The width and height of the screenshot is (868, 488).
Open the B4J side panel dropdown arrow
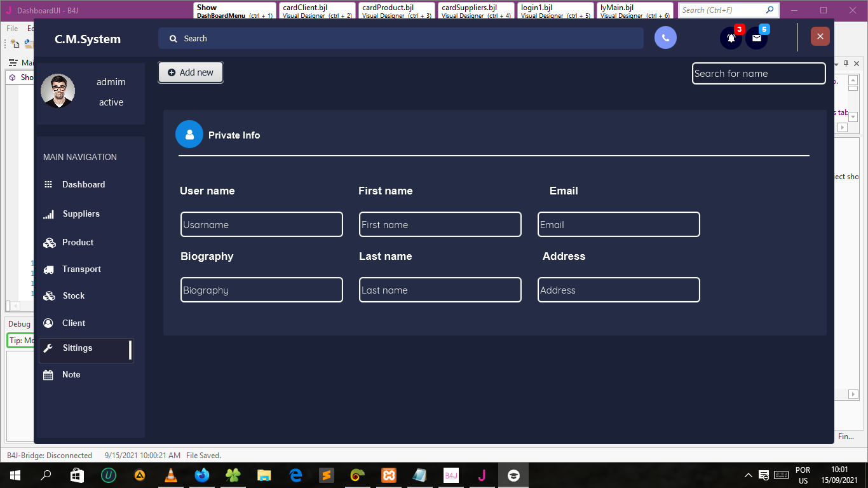[x=836, y=64]
